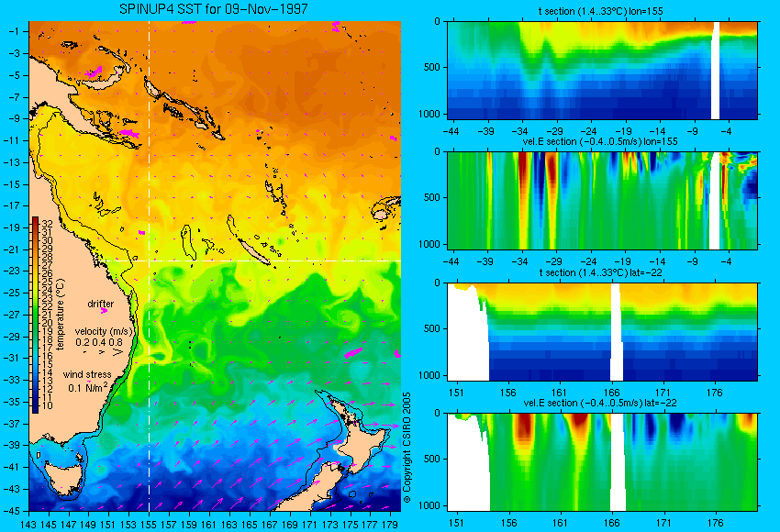Click the 'wind stress' legend label
Viewport: 780px width, 532px height.
pyautogui.click(x=87, y=375)
